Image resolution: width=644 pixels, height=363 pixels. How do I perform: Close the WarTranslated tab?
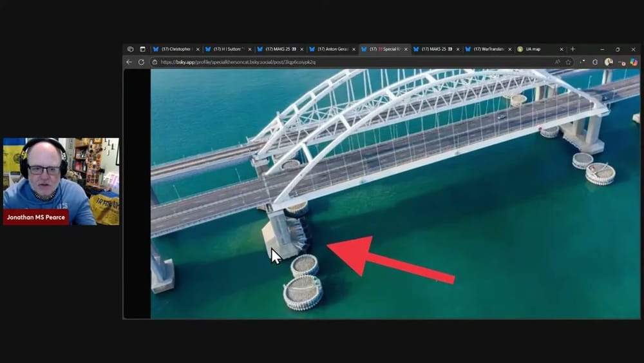509,50
